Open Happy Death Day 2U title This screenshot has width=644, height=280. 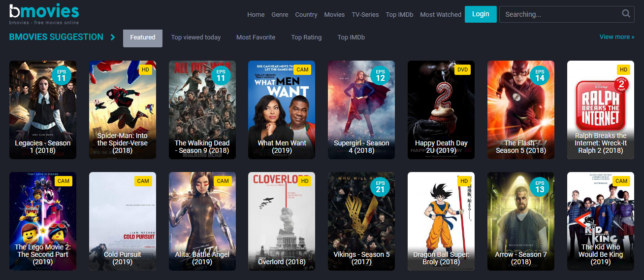pos(442,147)
